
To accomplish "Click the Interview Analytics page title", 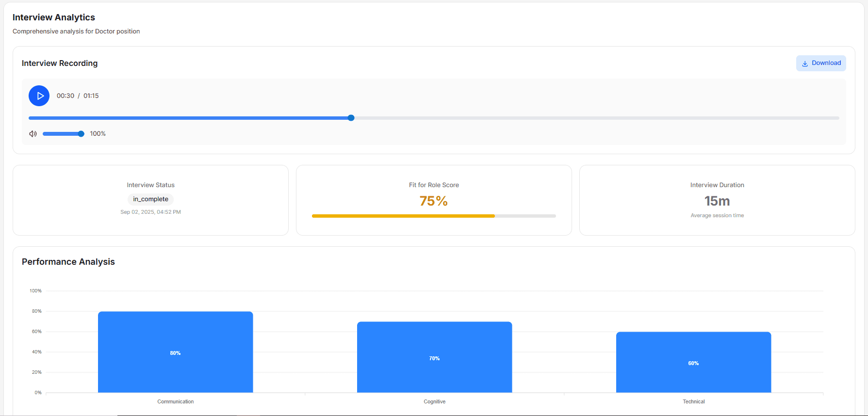I will [x=54, y=17].
